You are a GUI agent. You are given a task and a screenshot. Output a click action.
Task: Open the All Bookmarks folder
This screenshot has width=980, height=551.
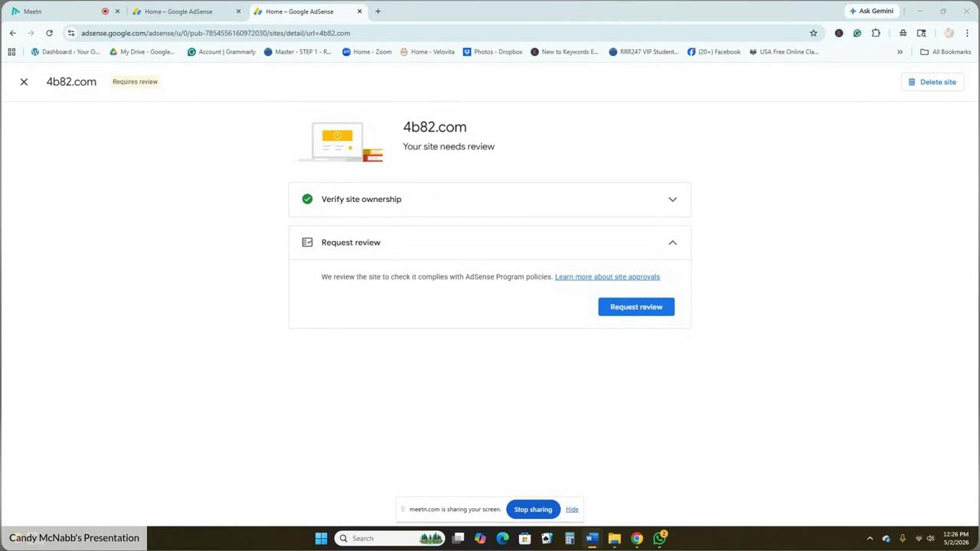tap(946, 52)
